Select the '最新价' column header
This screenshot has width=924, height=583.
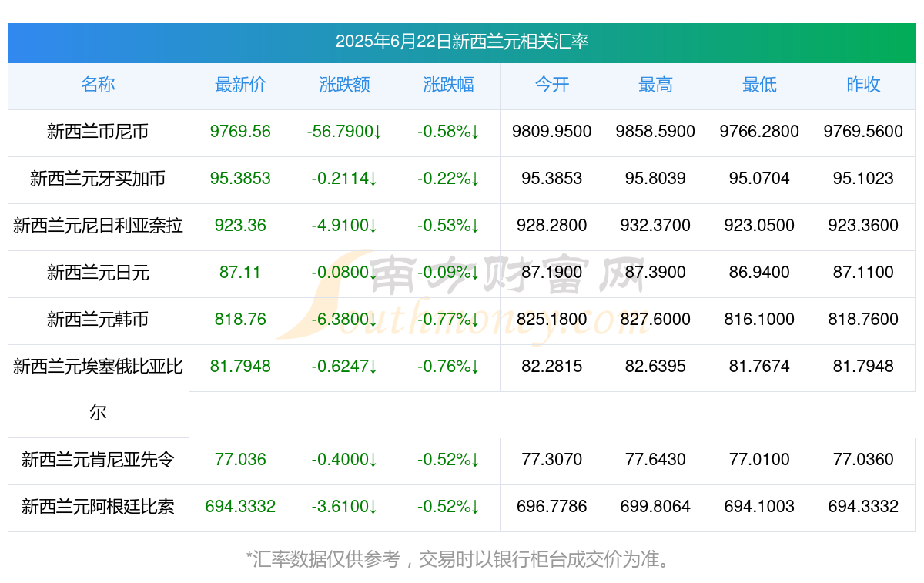pos(240,85)
